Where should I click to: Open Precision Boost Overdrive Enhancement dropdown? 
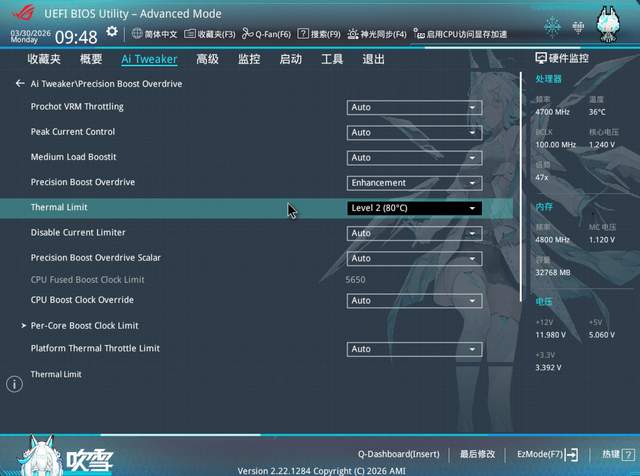coord(414,183)
